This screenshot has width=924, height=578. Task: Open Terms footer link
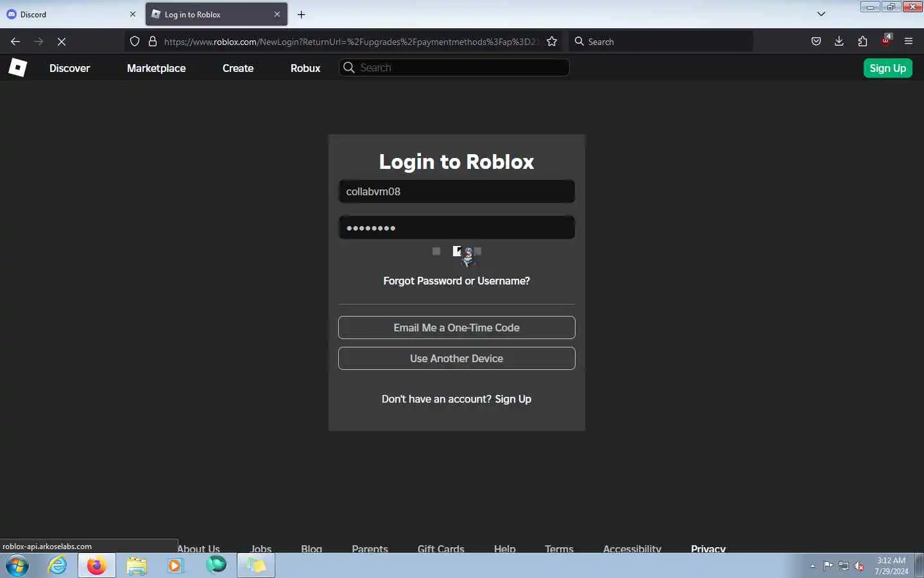[x=559, y=548]
